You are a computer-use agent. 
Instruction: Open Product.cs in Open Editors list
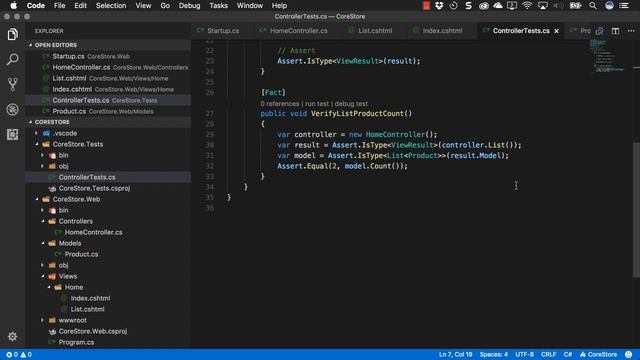tap(108, 111)
